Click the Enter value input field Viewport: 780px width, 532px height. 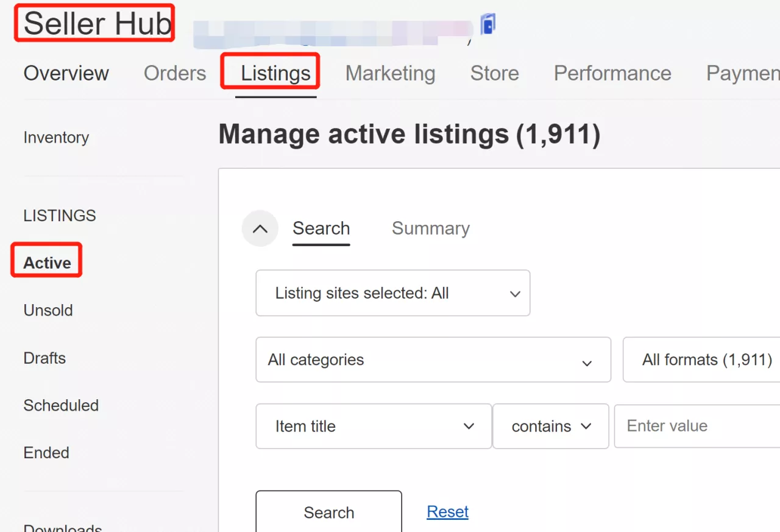[x=695, y=426]
